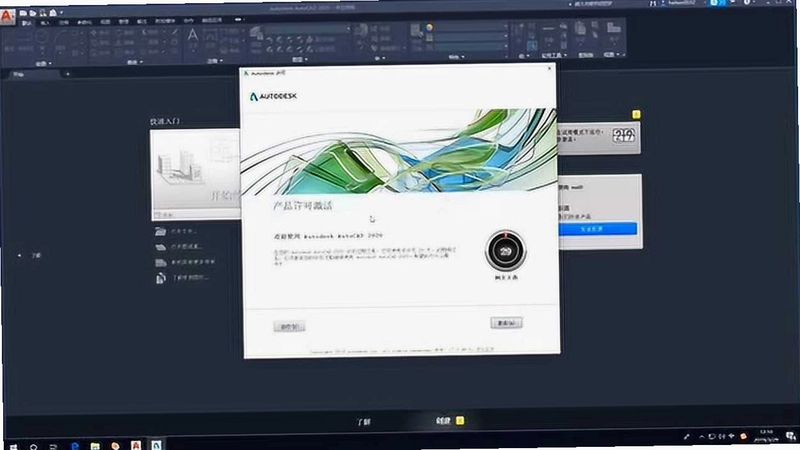Image resolution: width=800 pixels, height=450 pixels.
Task: Switch to the 参数化 ribbon tab
Action: point(84,22)
